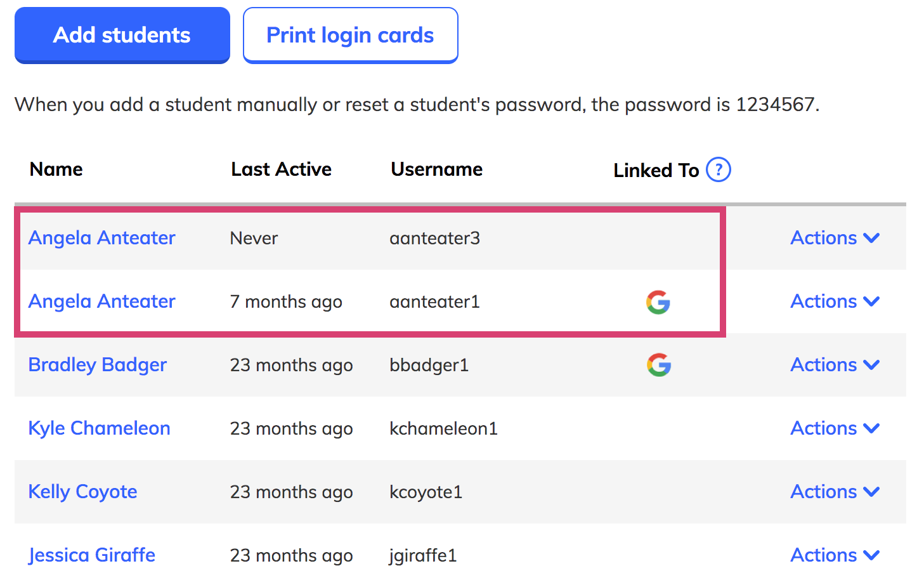Click Google icon in aanteater1 row
The height and width of the screenshot is (580, 924).
[x=658, y=302]
